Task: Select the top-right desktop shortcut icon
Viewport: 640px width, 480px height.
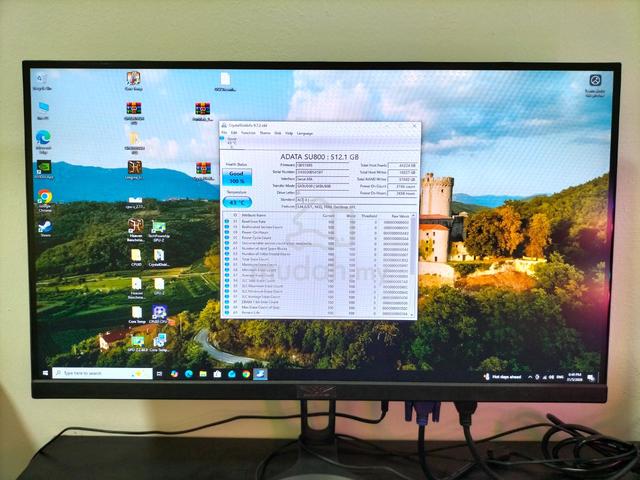Action: point(595,85)
